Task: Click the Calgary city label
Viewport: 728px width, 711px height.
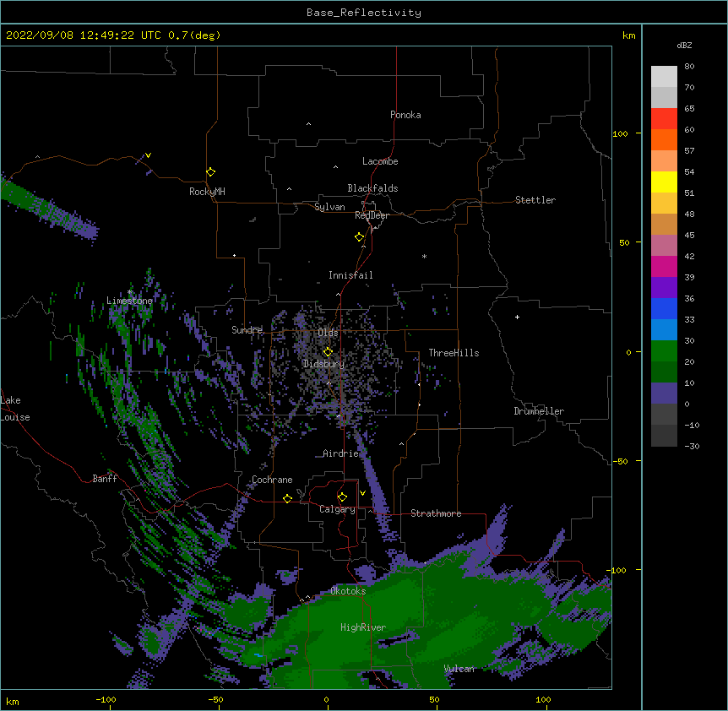Action: point(337,509)
